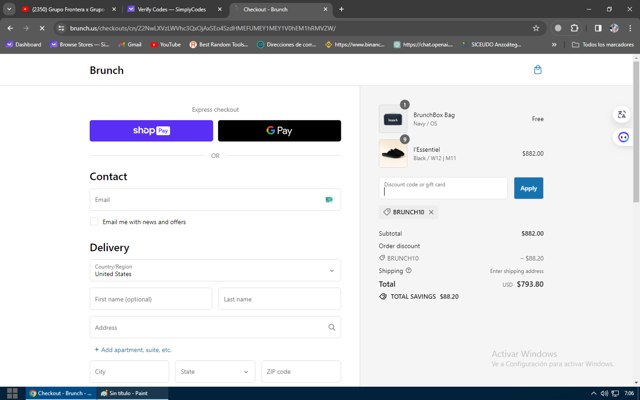Open the SICEUDO Anzoátegui bookmark
Image resolution: width=640 pixels, height=400 pixels.
coord(491,44)
